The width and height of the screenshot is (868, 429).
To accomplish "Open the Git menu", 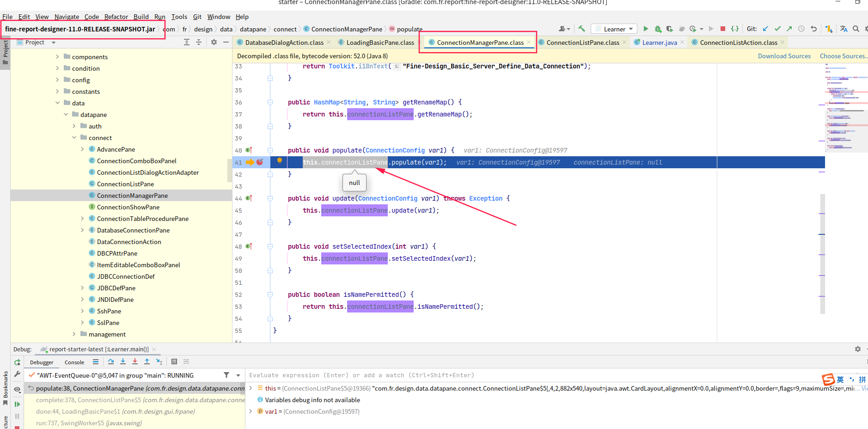I will 197,17.
